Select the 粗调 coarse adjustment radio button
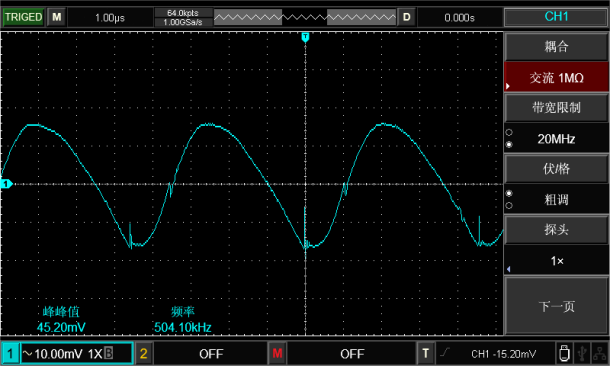Viewport: 611px width, 366px height. tap(509, 193)
